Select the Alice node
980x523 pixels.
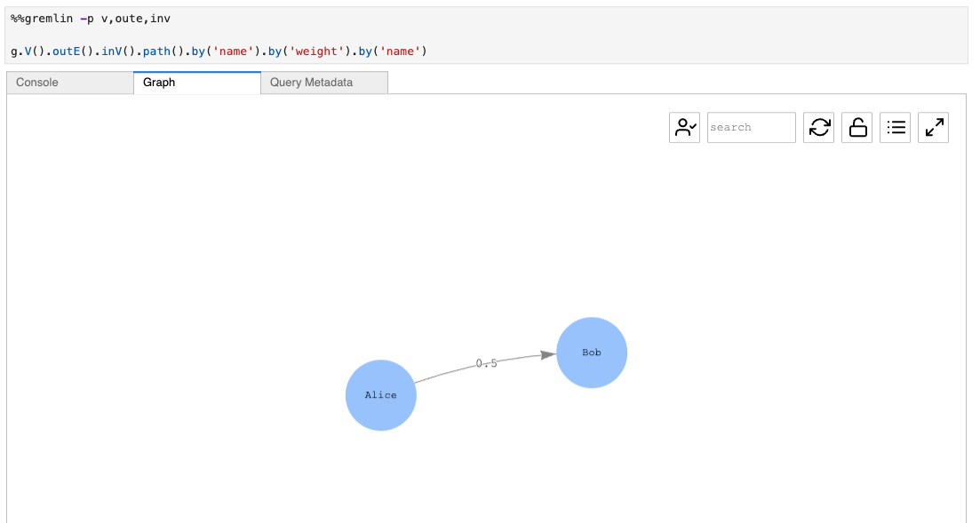tap(381, 395)
